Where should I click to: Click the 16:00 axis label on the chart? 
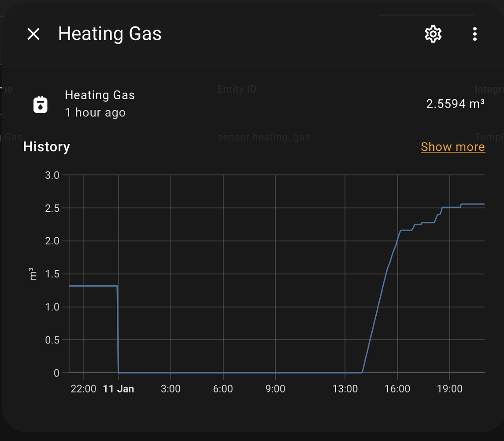pos(397,389)
